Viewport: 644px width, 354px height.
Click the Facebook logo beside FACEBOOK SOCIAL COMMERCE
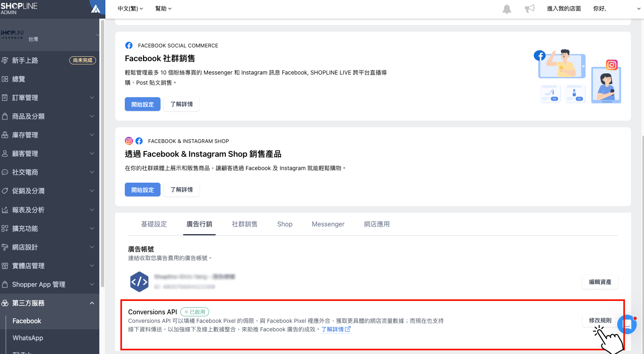129,45
